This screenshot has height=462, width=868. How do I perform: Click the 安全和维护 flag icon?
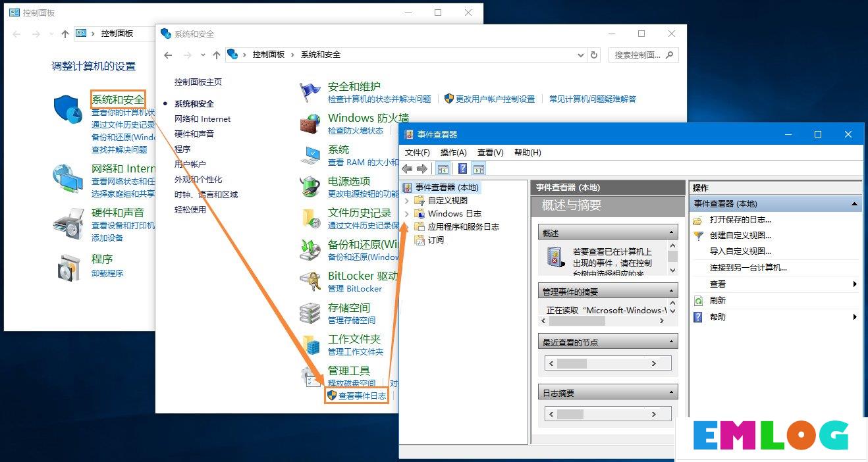click(x=310, y=93)
